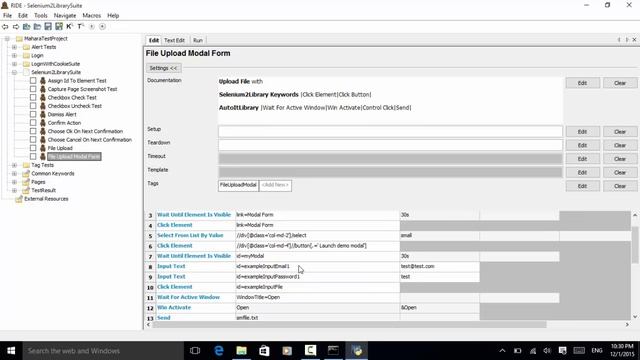640x360 pixels.
Task: Open the Windows Start menu
Action: click(11, 351)
